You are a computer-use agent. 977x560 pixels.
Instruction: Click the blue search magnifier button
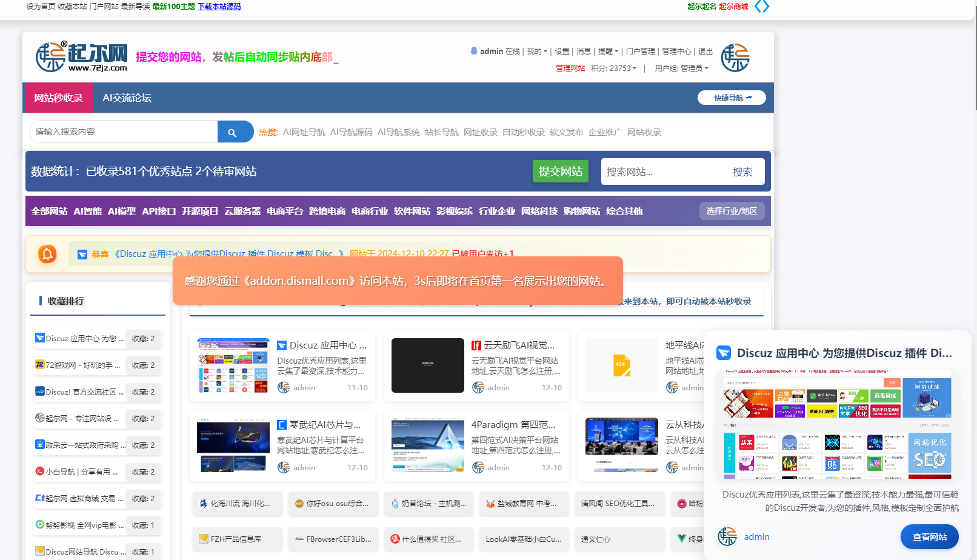[x=235, y=132]
